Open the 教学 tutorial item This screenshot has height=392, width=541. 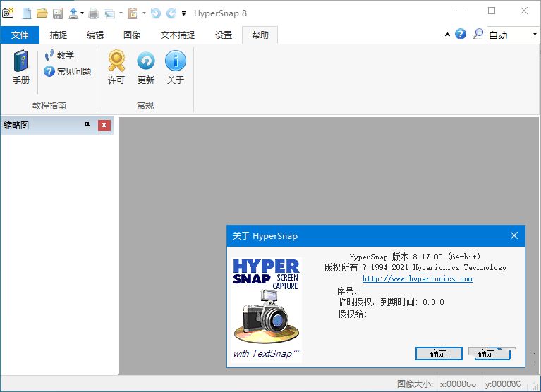click(59, 56)
